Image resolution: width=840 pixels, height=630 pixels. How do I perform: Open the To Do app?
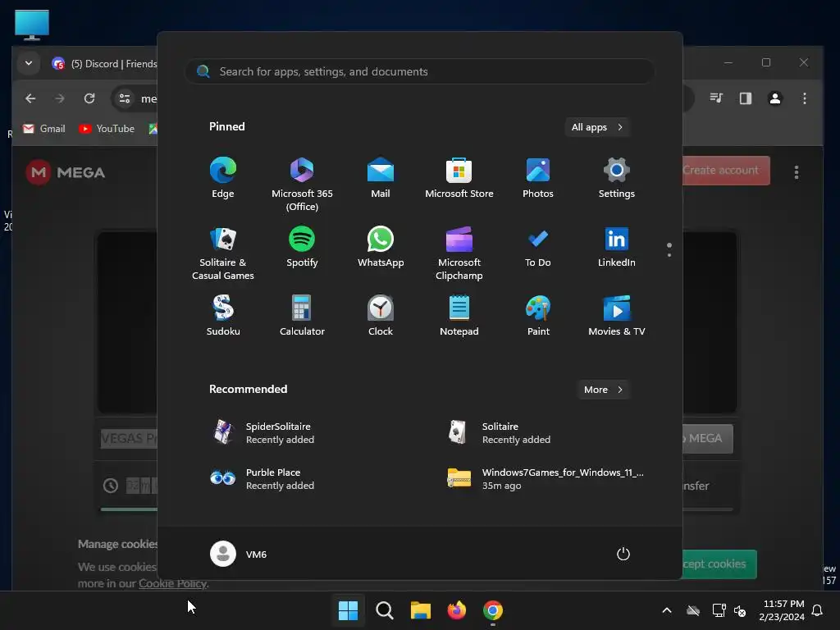point(538,247)
